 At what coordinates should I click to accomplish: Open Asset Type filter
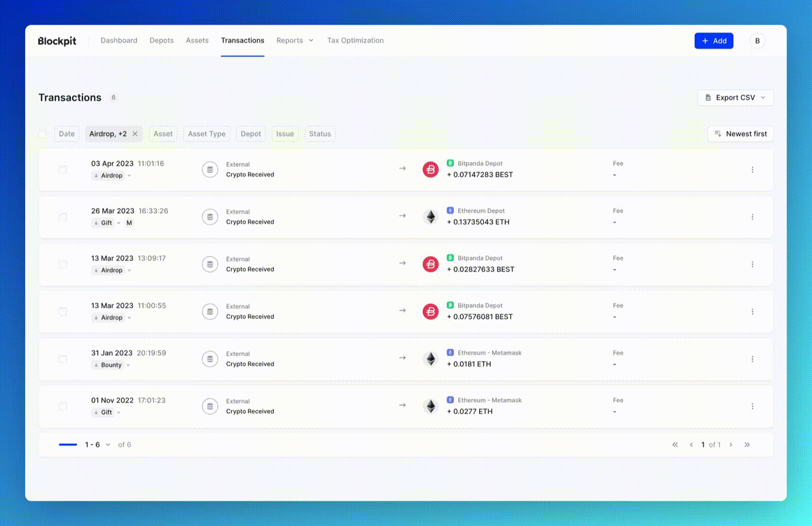tap(207, 134)
